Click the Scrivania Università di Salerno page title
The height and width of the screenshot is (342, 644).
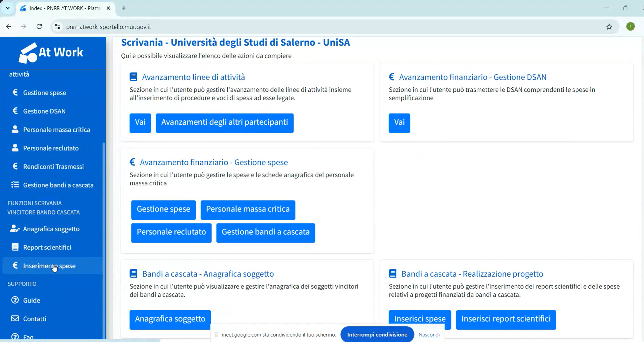point(235,42)
